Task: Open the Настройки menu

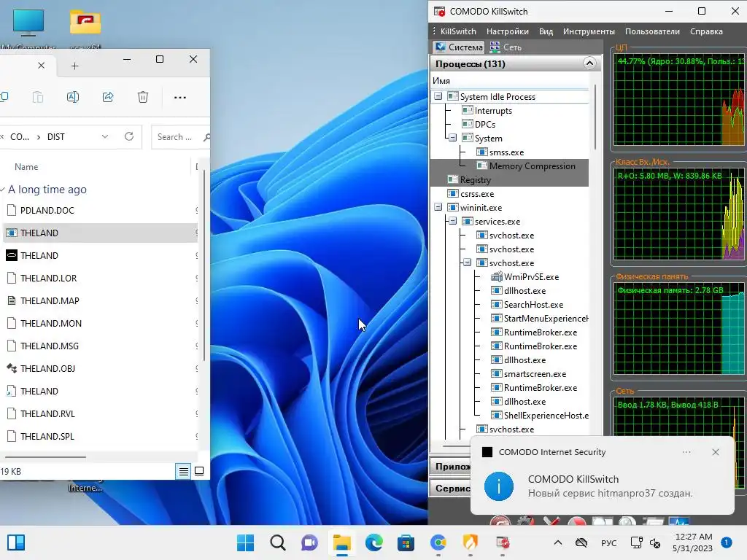Action: point(508,31)
